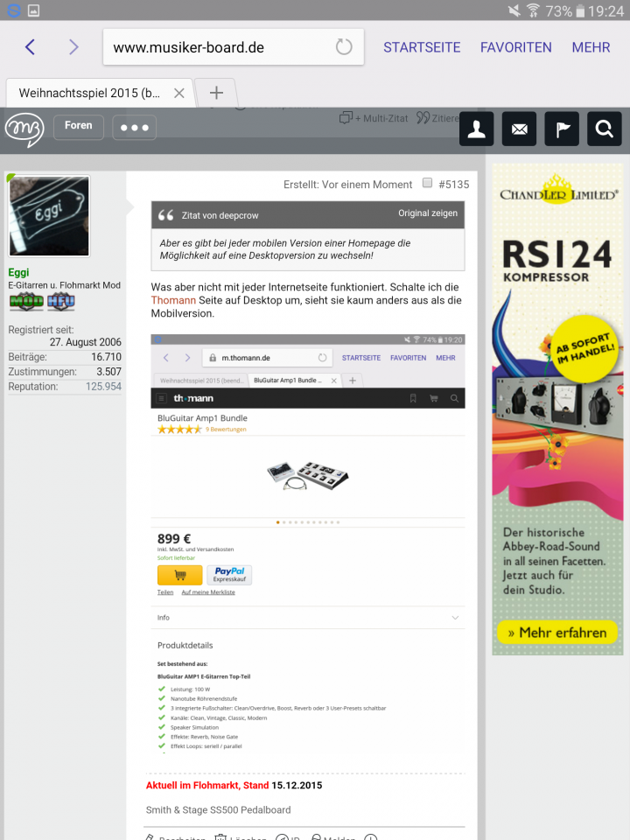Open the post permalink #5135

pos(454,185)
